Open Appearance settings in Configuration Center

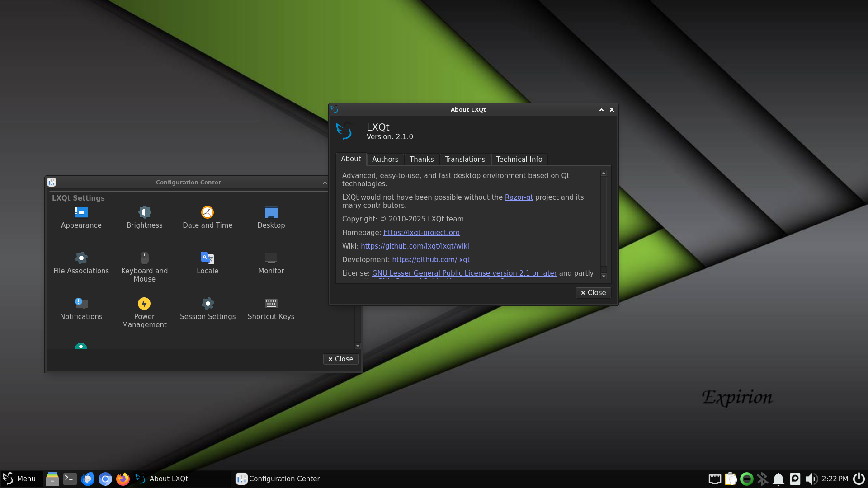click(81, 218)
